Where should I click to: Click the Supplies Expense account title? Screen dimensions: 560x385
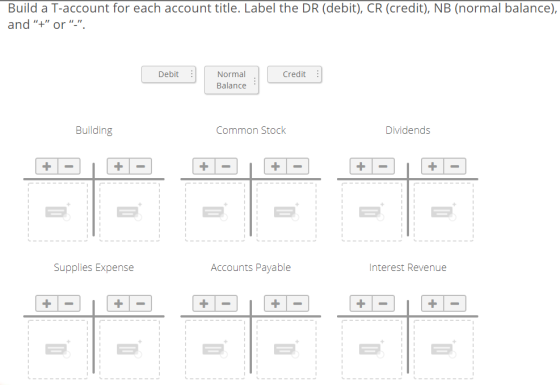tap(94, 268)
